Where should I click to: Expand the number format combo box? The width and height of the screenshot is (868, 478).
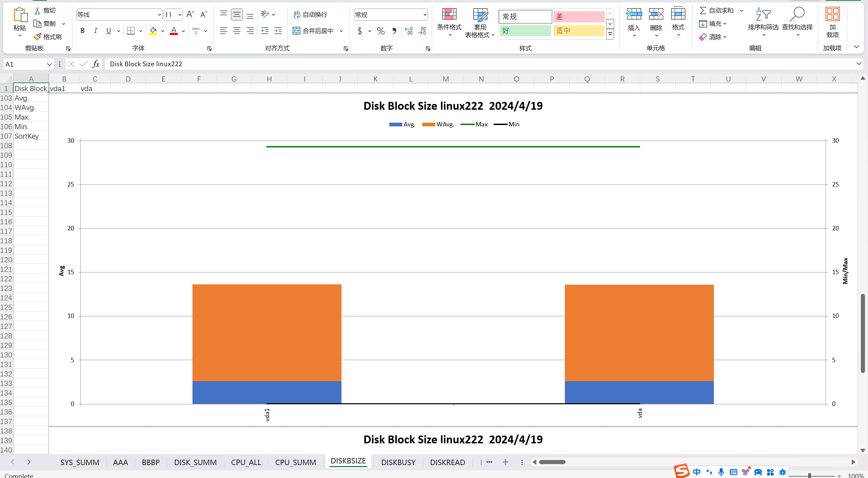point(425,15)
